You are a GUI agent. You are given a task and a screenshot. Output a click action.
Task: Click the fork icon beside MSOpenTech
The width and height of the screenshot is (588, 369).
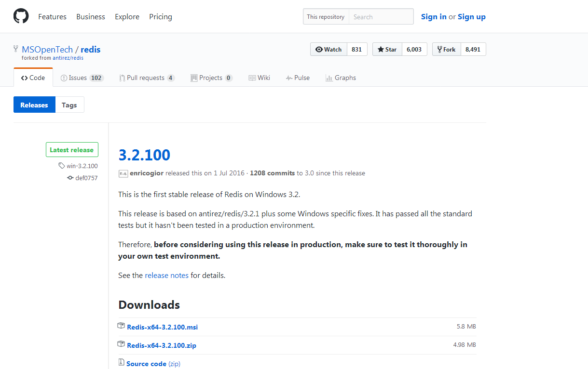pyautogui.click(x=15, y=48)
